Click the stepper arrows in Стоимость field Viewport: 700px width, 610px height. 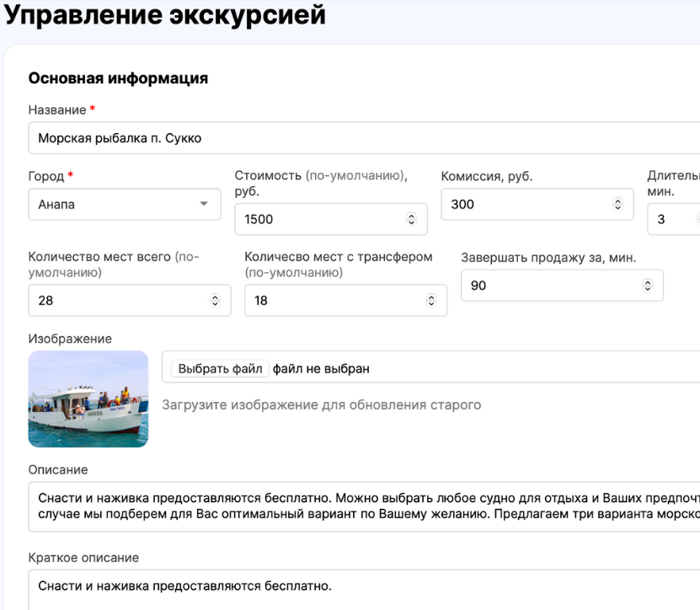click(x=411, y=219)
